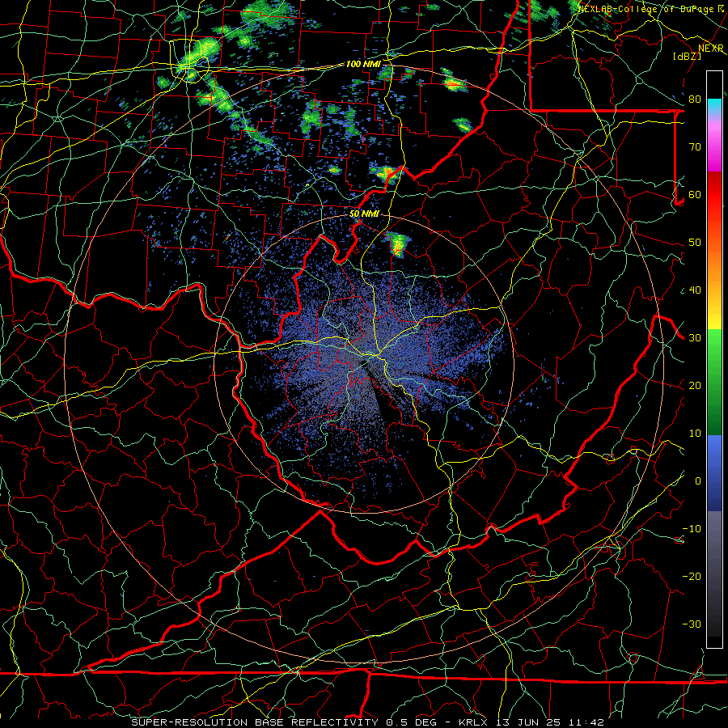
Task: Click the 50 value on the dBZ scale
Action: point(695,243)
